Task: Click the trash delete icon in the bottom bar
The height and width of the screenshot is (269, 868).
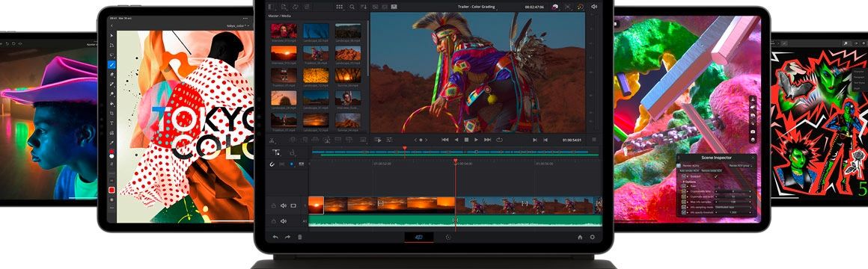Action: [300, 237]
